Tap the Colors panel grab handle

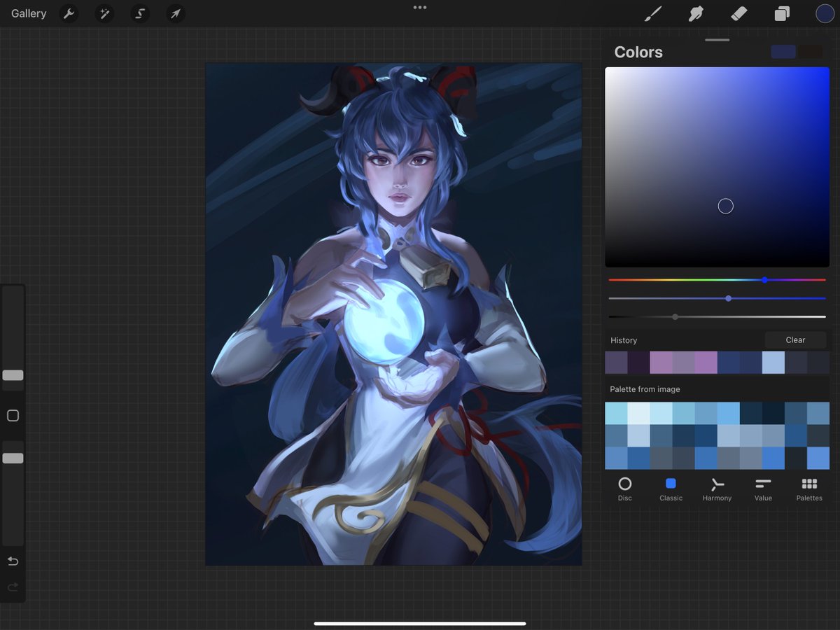click(x=717, y=40)
